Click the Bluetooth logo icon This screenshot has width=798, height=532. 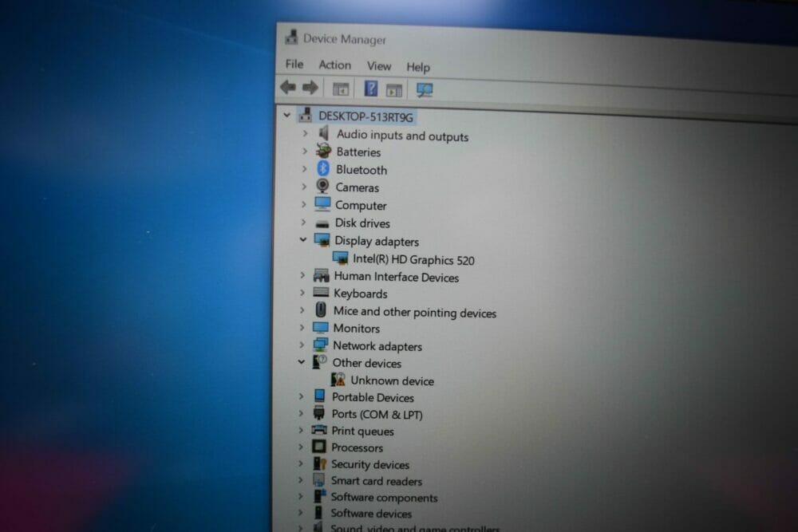click(x=322, y=168)
